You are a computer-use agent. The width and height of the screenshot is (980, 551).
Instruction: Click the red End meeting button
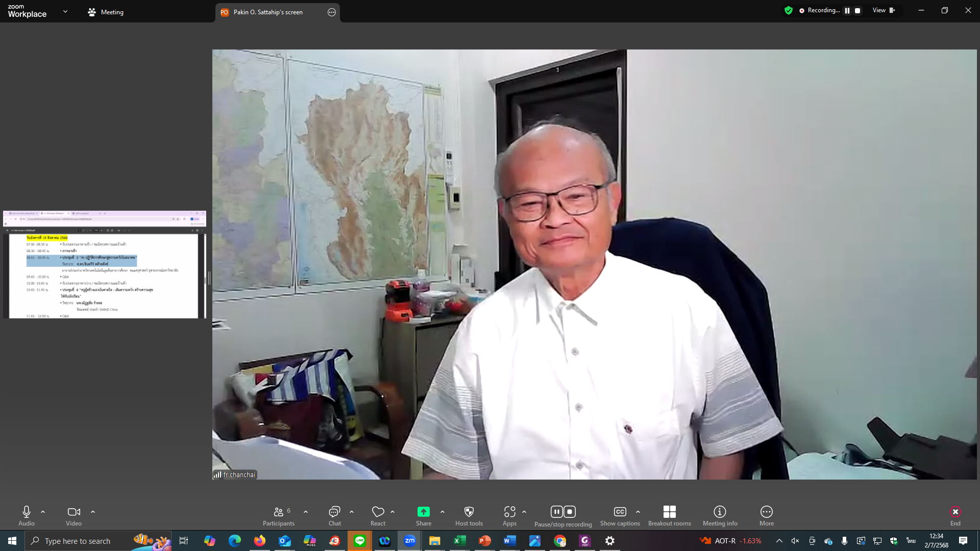(x=955, y=512)
